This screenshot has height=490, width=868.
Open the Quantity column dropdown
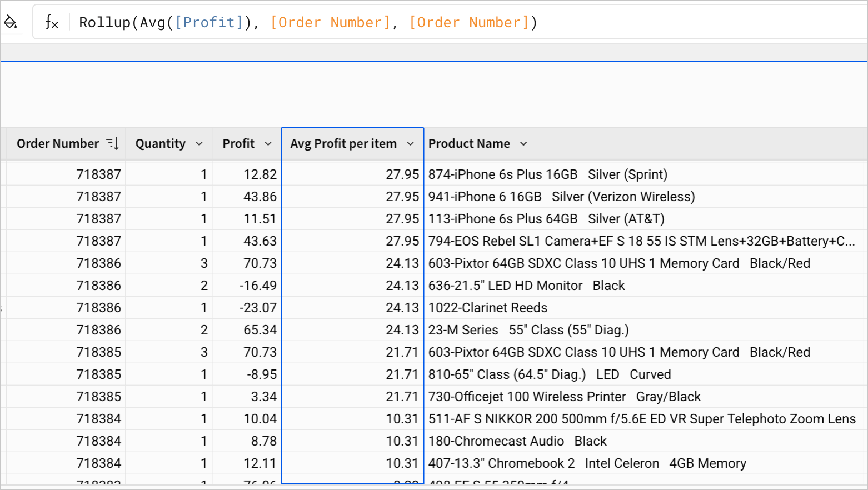coord(200,143)
